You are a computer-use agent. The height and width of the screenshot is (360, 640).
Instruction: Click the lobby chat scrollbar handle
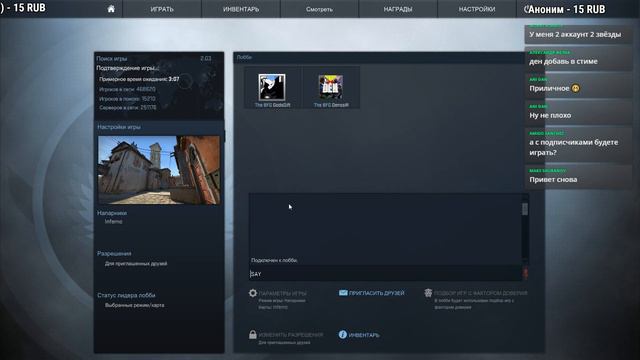525,209
